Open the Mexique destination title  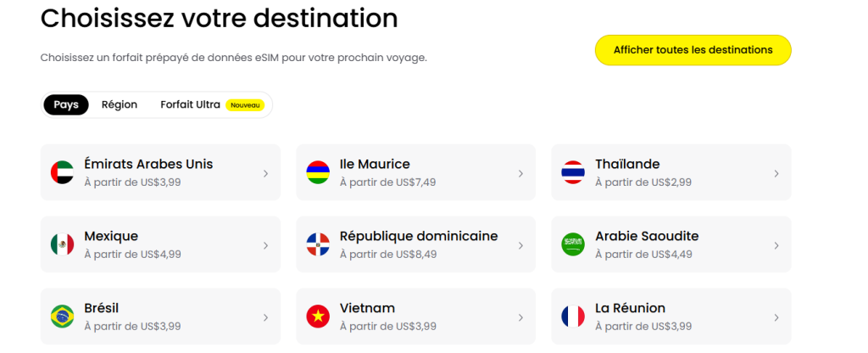111,236
